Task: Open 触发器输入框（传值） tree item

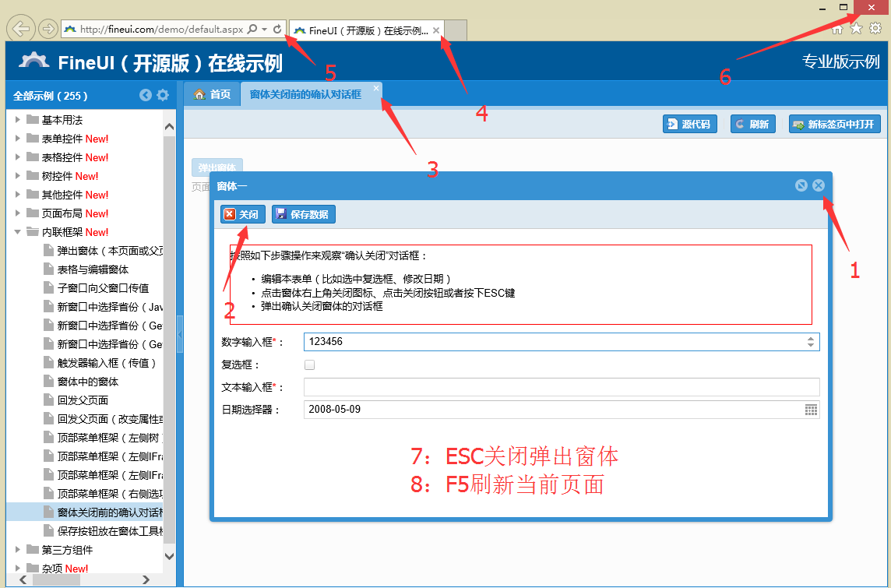Action: pyautogui.click(x=107, y=363)
